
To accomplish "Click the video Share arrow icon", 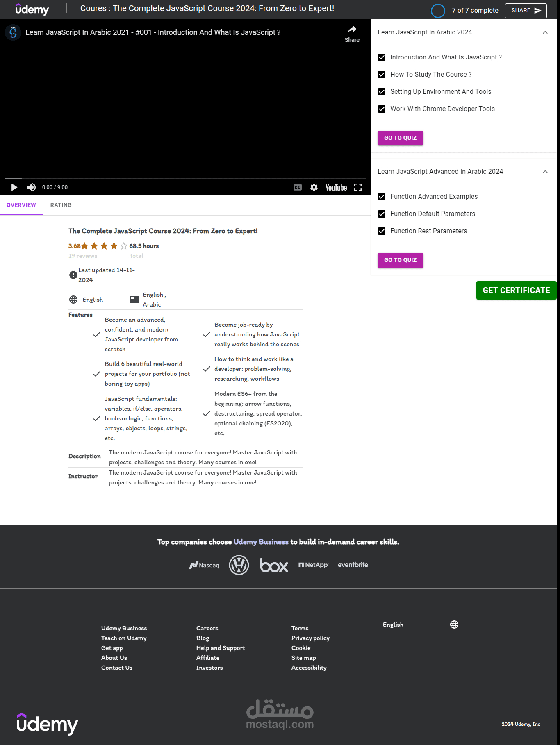I will pyautogui.click(x=352, y=30).
